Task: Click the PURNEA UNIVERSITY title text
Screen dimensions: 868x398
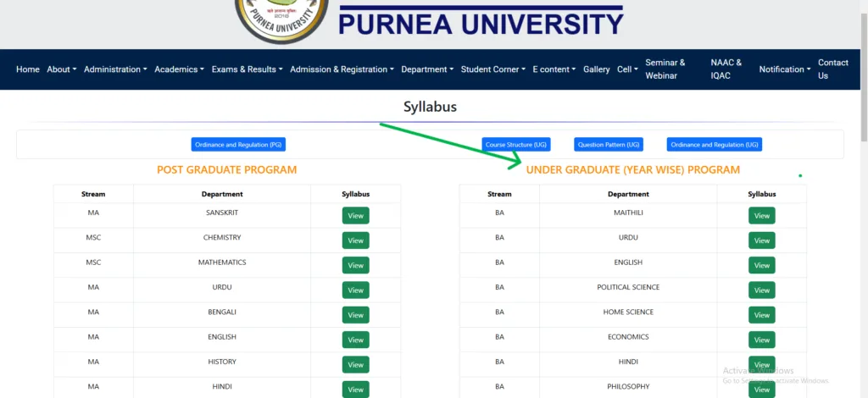Action: click(481, 25)
